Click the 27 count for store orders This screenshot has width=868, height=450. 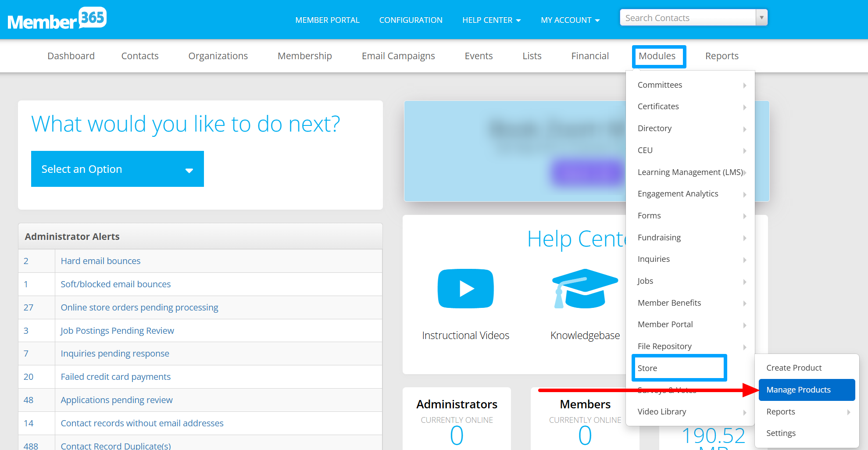(x=29, y=307)
